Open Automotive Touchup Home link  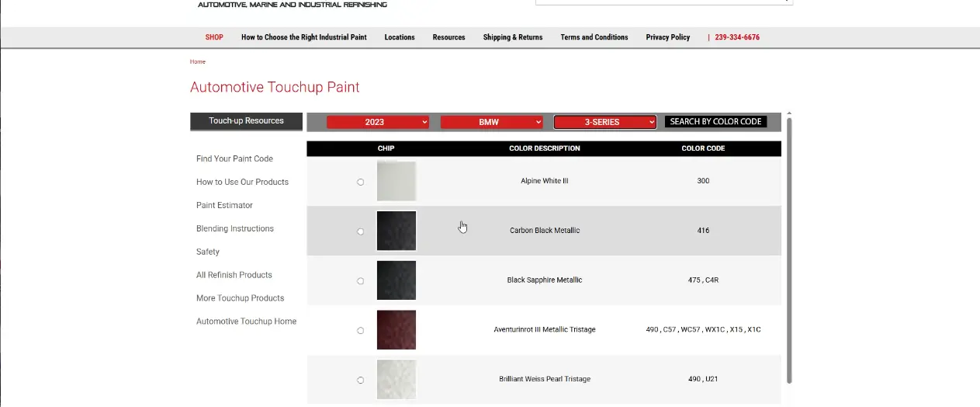(246, 322)
